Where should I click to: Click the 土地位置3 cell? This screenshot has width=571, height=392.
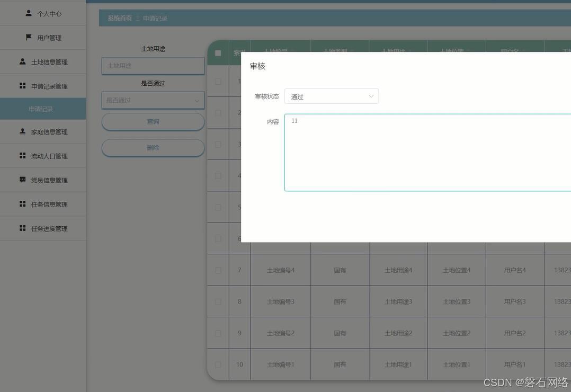457,301
